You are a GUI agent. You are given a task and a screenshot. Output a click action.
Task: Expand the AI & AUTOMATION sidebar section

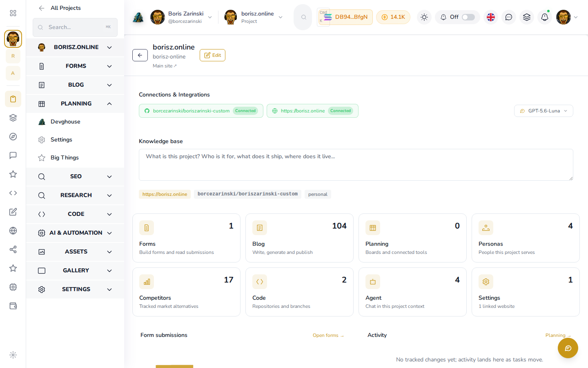click(x=75, y=233)
